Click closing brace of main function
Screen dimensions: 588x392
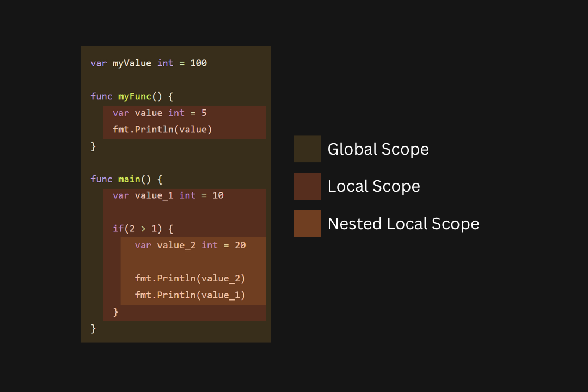click(94, 329)
